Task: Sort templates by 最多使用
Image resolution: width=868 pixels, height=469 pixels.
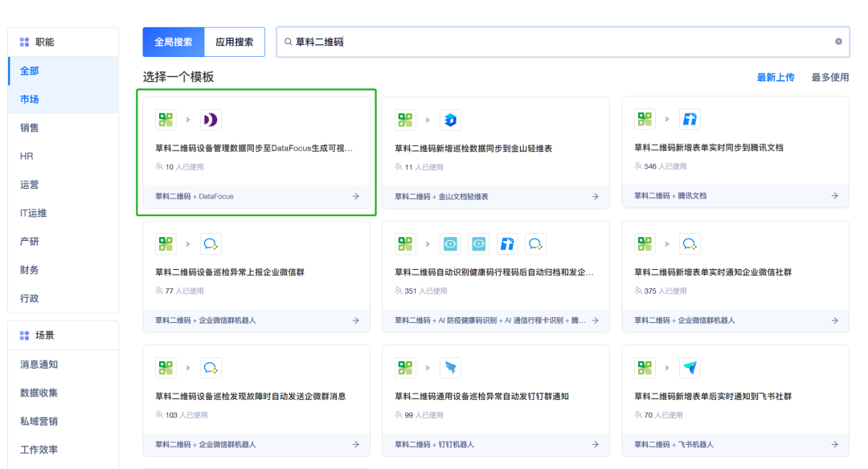Action: (829, 77)
